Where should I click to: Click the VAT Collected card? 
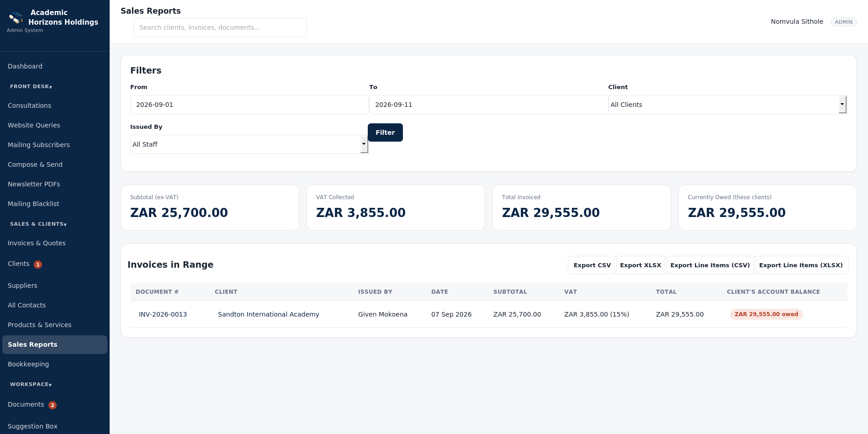tap(396, 208)
